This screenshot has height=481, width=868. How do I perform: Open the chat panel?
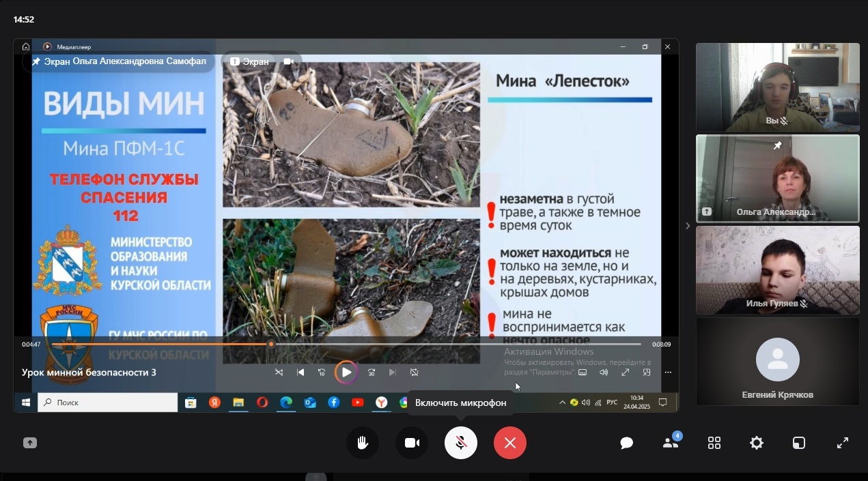[x=626, y=443]
